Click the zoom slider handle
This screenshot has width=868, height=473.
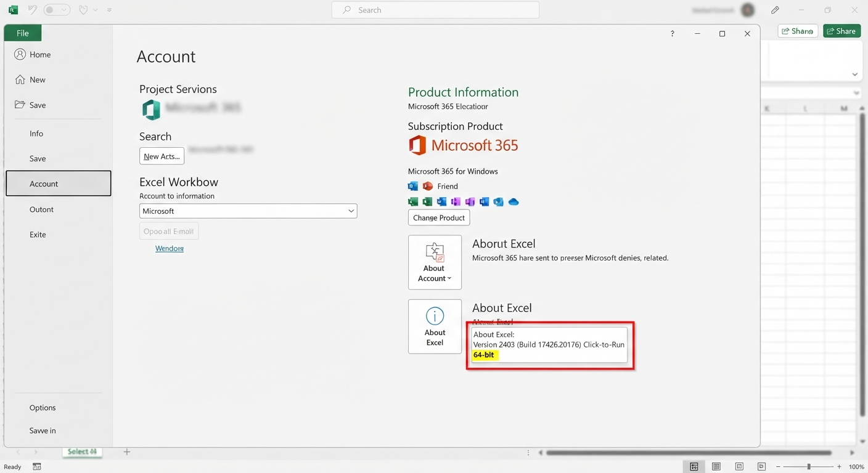click(809, 467)
